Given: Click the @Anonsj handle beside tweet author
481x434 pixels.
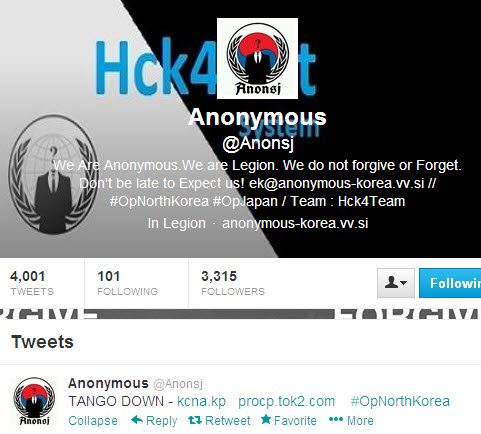Looking at the screenshot, I should 178,384.
